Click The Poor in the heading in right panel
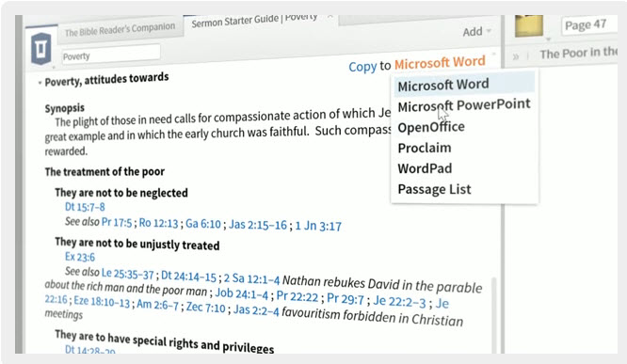The width and height of the screenshot is (627, 364). pyautogui.click(x=578, y=53)
